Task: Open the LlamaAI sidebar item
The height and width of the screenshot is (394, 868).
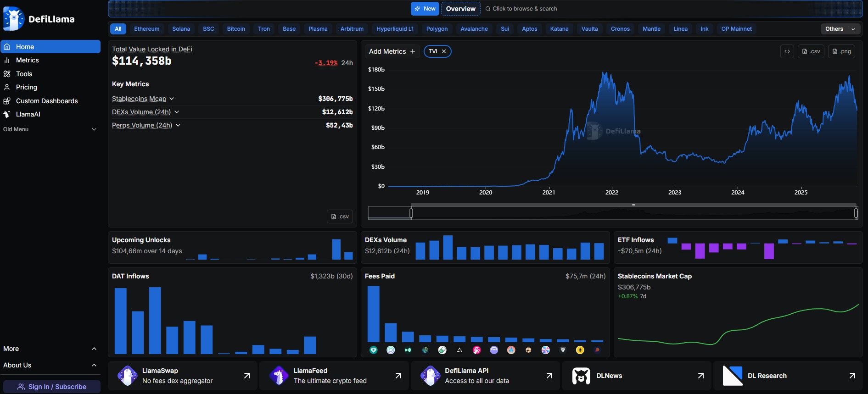Action: (28, 114)
